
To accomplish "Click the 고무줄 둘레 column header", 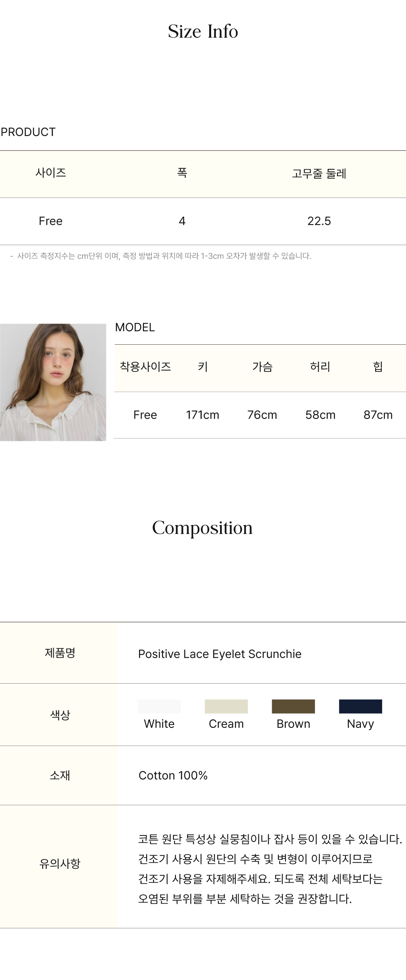I will point(319,174).
